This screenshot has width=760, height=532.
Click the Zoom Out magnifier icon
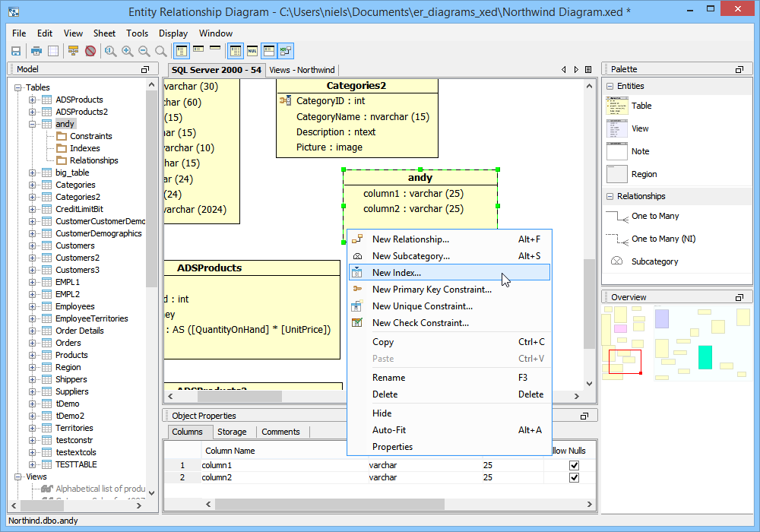click(x=144, y=51)
